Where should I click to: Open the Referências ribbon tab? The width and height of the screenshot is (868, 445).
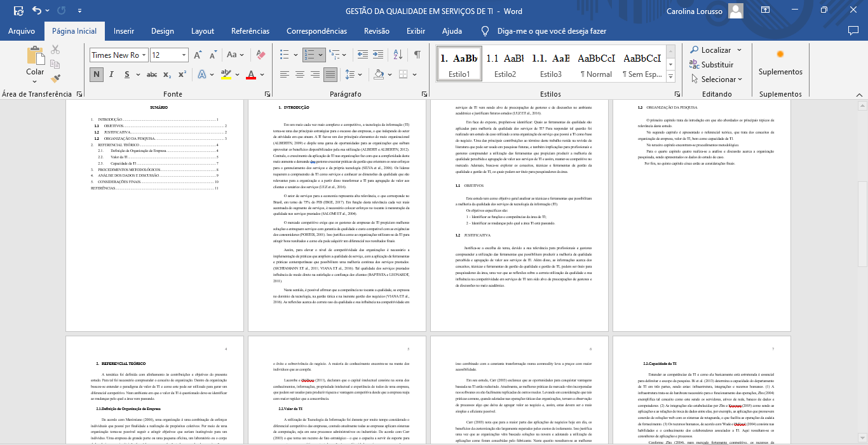pyautogui.click(x=250, y=31)
